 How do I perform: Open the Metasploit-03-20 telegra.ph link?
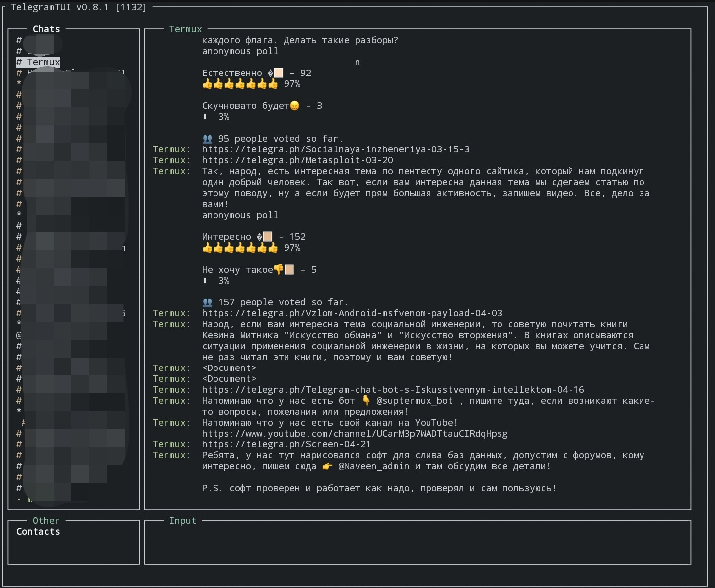[x=297, y=160]
